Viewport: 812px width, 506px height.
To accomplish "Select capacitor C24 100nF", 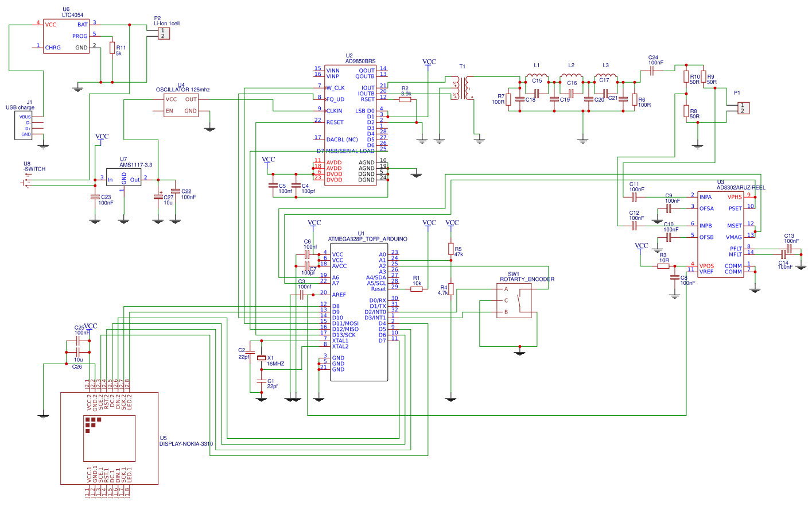I will click(652, 71).
